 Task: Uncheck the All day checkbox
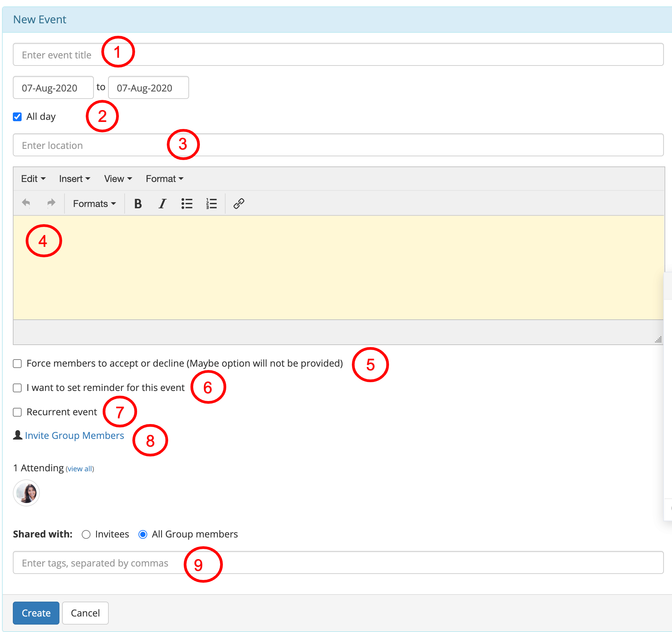[17, 116]
